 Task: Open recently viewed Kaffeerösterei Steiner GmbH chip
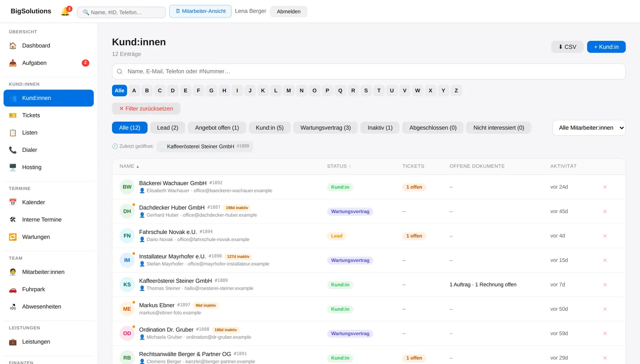tap(205, 146)
